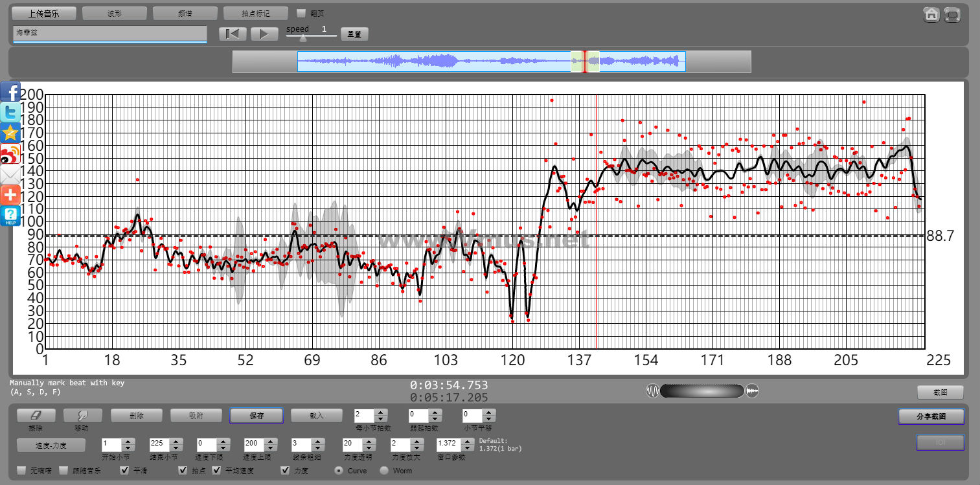The height and width of the screenshot is (485, 980).
Task: Click the 保存 save button
Action: (x=256, y=416)
